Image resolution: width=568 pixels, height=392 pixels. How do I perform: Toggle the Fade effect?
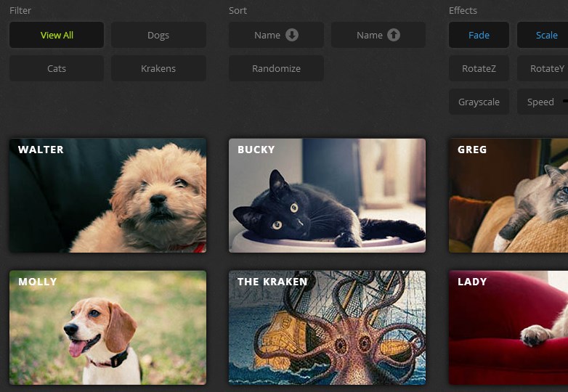[x=479, y=35]
